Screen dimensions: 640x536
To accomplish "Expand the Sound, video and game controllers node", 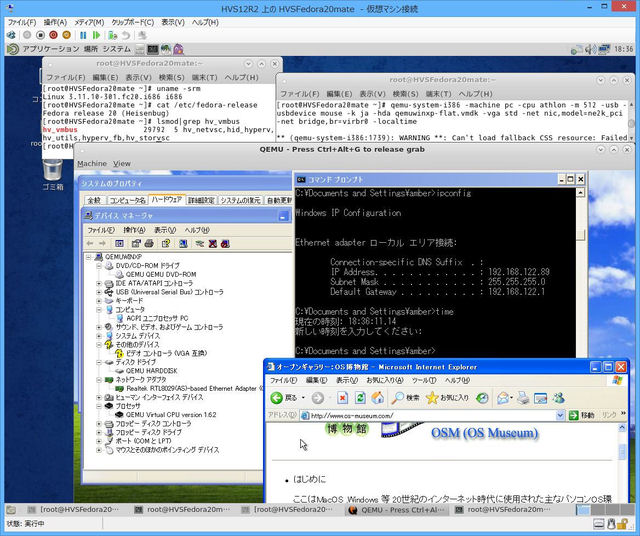I will (x=99, y=327).
